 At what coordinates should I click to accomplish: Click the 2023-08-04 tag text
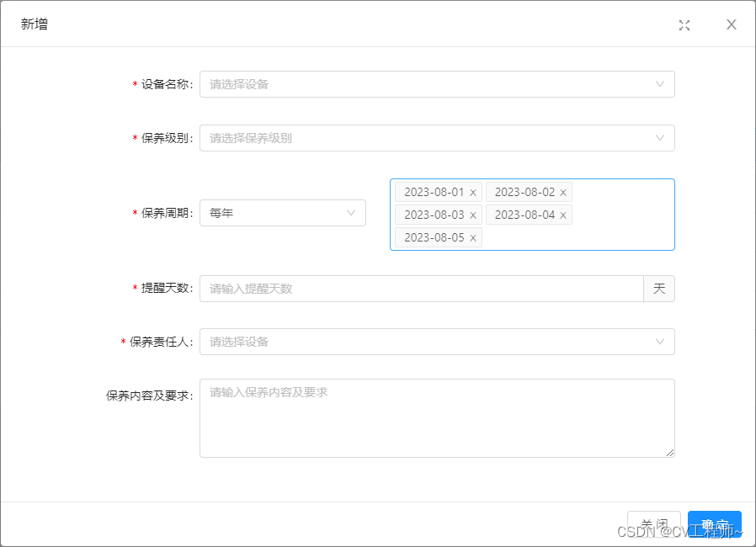(524, 215)
